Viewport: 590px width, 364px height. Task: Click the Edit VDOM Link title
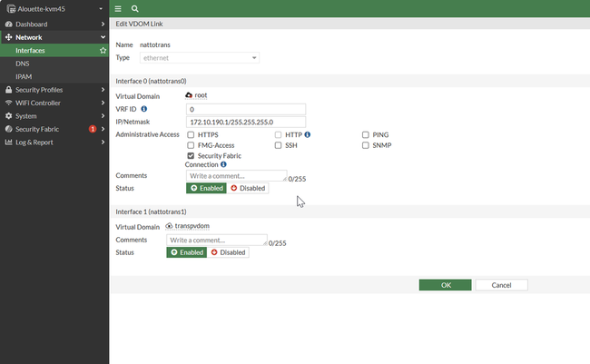click(x=139, y=24)
